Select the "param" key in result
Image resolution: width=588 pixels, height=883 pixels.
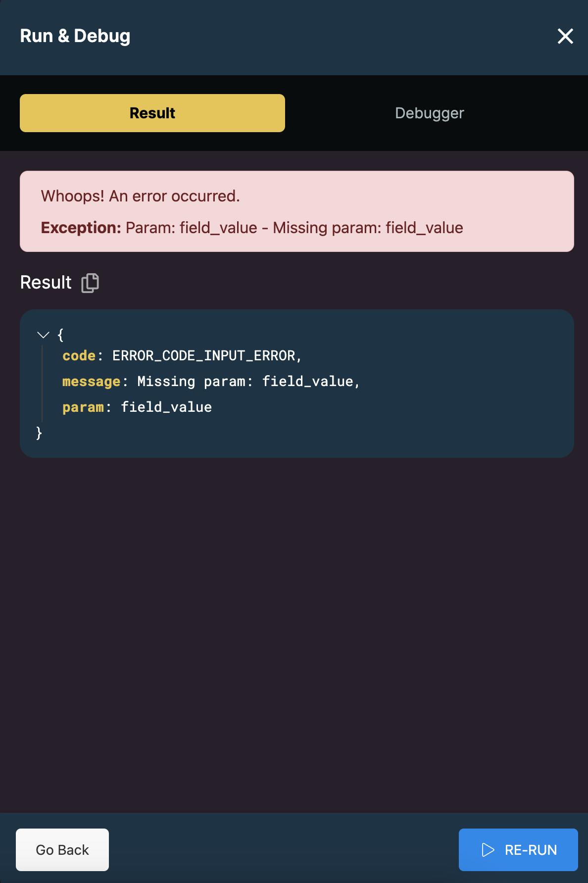coord(83,407)
